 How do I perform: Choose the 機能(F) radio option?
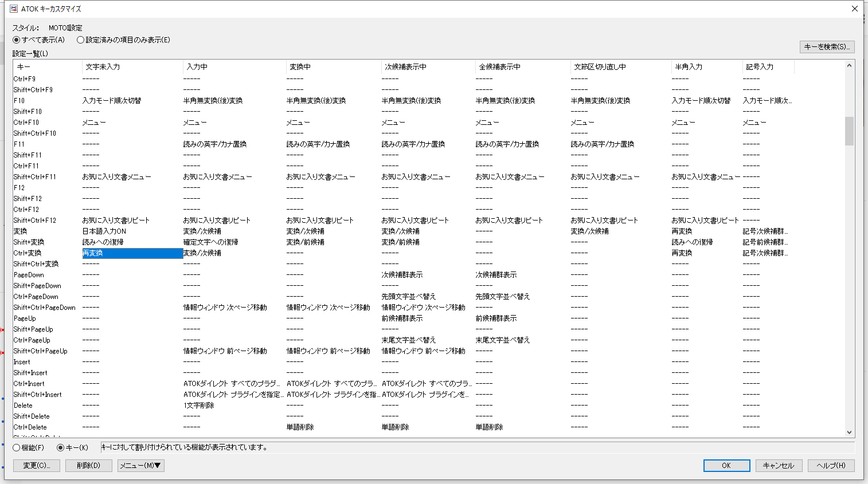pyautogui.click(x=28, y=448)
